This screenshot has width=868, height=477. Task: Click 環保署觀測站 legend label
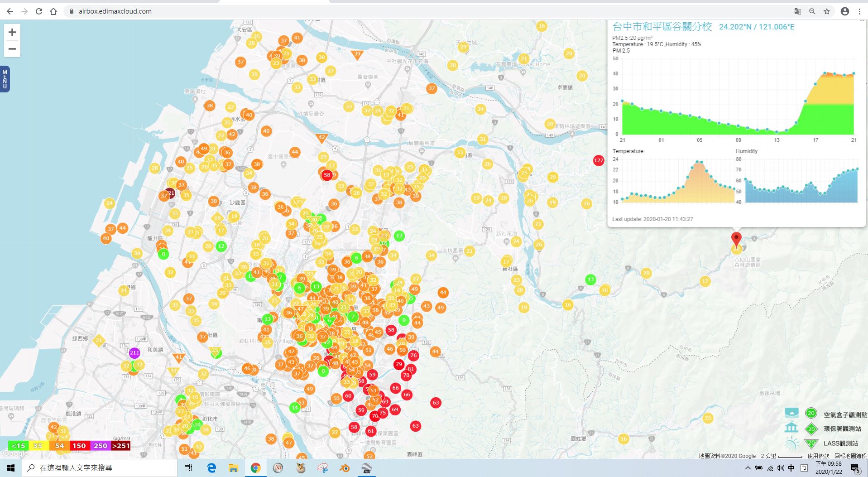pyautogui.click(x=842, y=429)
